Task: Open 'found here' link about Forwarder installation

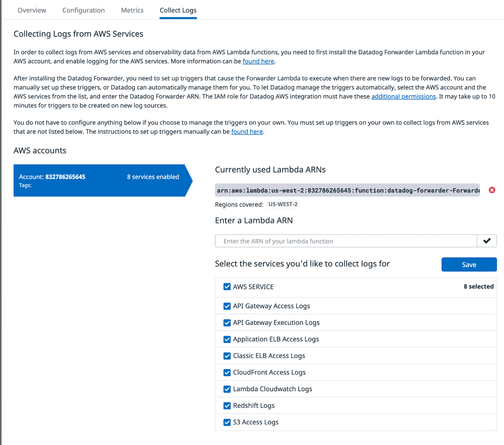Action: (x=258, y=61)
